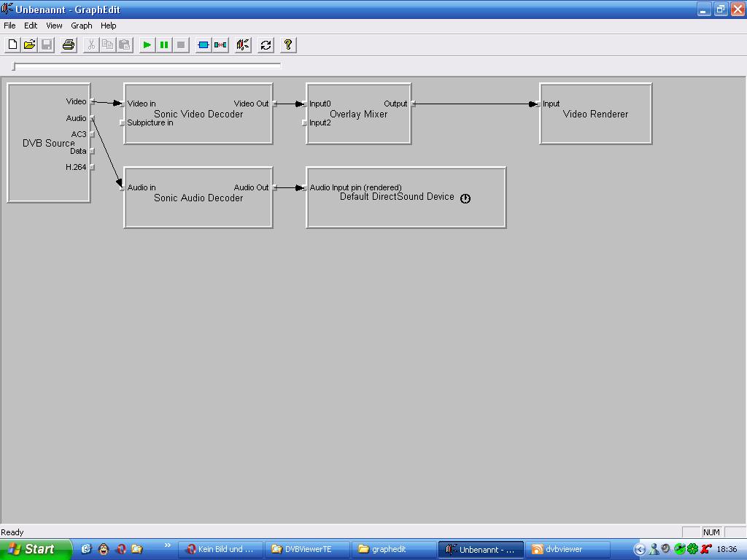Image resolution: width=747 pixels, height=560 pixels.
Task: Click the Data output pin on DVB Source
Action: [x=93, y=151]
